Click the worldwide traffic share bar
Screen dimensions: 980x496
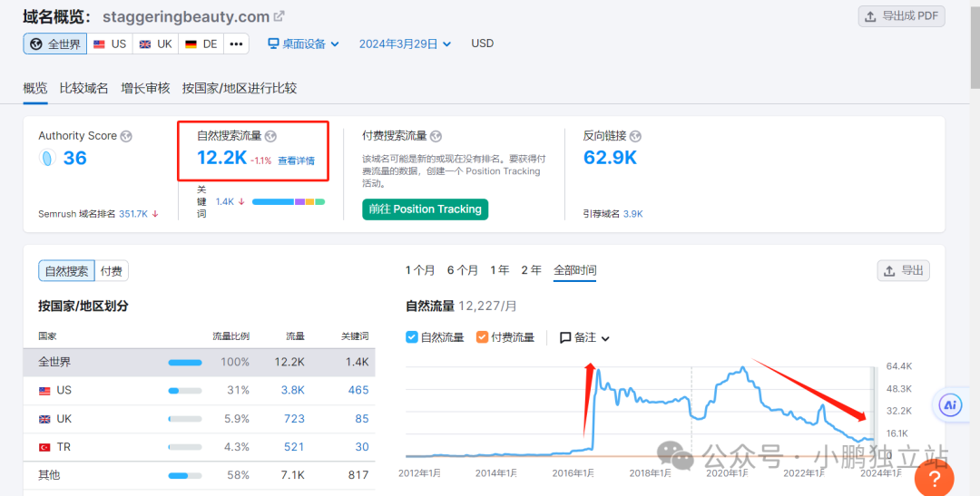point(185,363)
